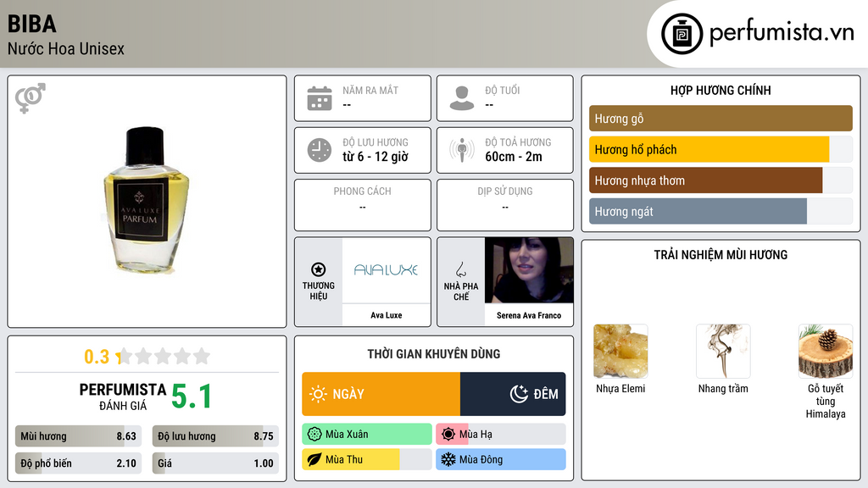Select the Mùa Đông season bar
The width and height of the screenshot is (868, 488).
click(501, 459)
